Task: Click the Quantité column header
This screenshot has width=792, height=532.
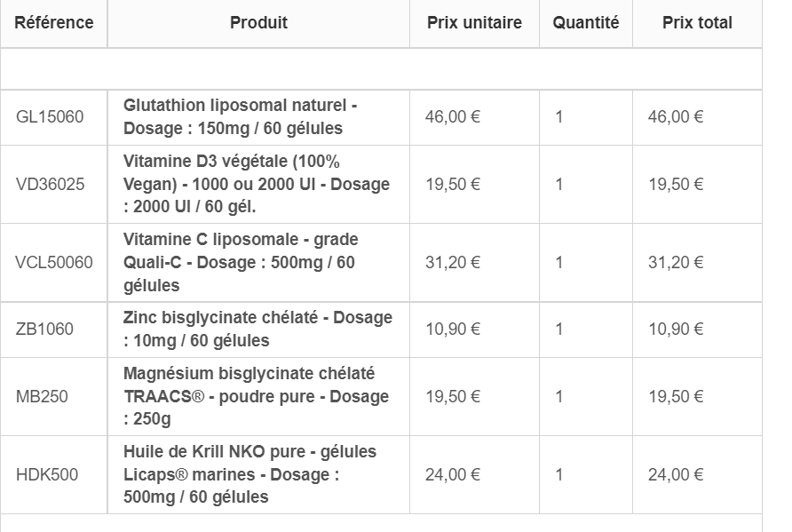Action: coord(586,23)
